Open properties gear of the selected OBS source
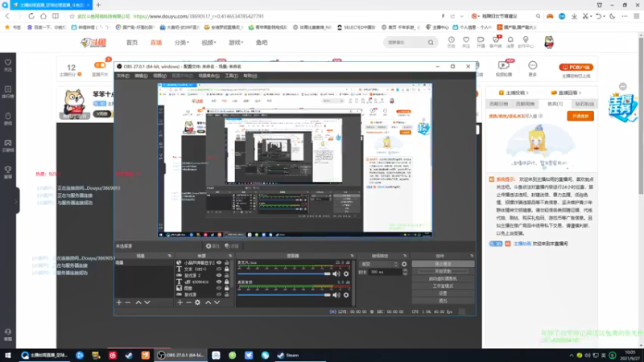 pyautogui.click(x=213, y=246)
